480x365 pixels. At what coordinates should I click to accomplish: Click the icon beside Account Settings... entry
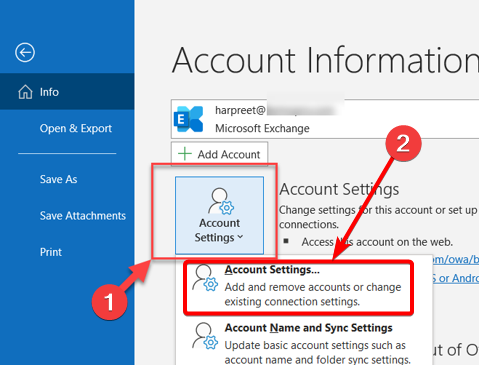tap(205, 278)
